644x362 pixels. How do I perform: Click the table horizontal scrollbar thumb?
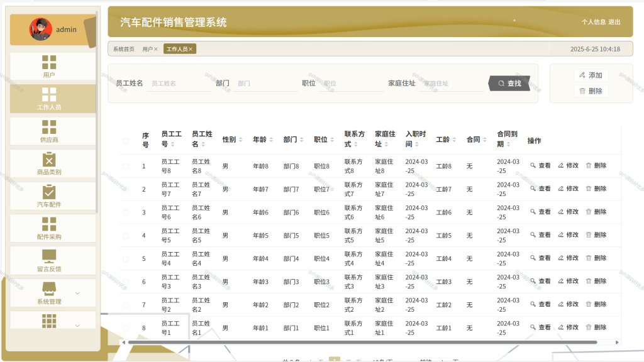pyautogui.click(x=362, y=343)
